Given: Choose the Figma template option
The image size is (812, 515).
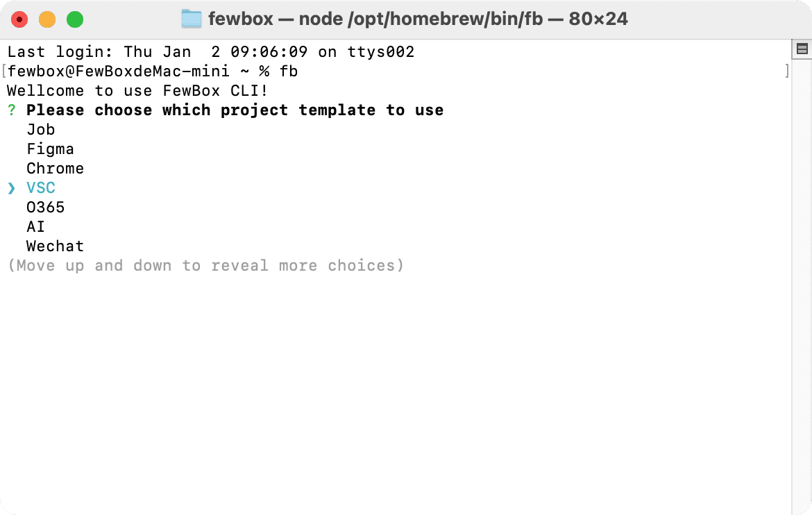Looking at the screenshot, I should [x=50, y=149].
